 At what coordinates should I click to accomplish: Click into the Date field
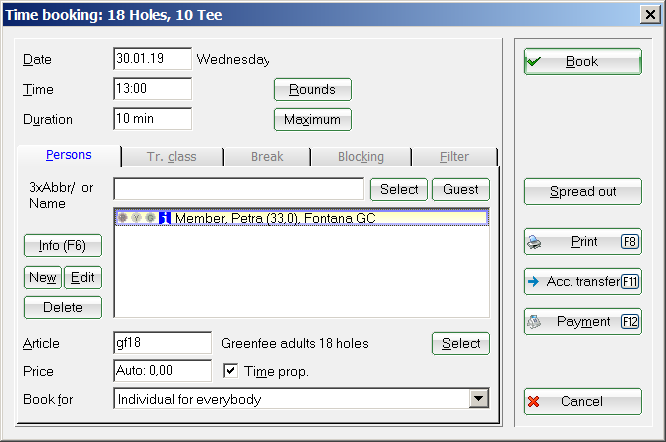click(x=152, y=59)
